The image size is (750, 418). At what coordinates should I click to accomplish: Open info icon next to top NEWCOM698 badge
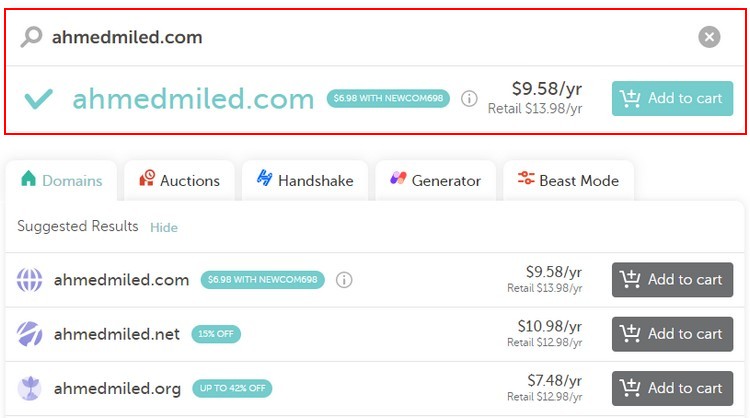(469, 99)
